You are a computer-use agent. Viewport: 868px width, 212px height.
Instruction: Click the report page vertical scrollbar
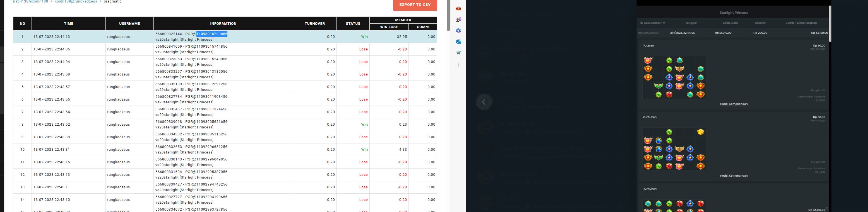(448, 16)
